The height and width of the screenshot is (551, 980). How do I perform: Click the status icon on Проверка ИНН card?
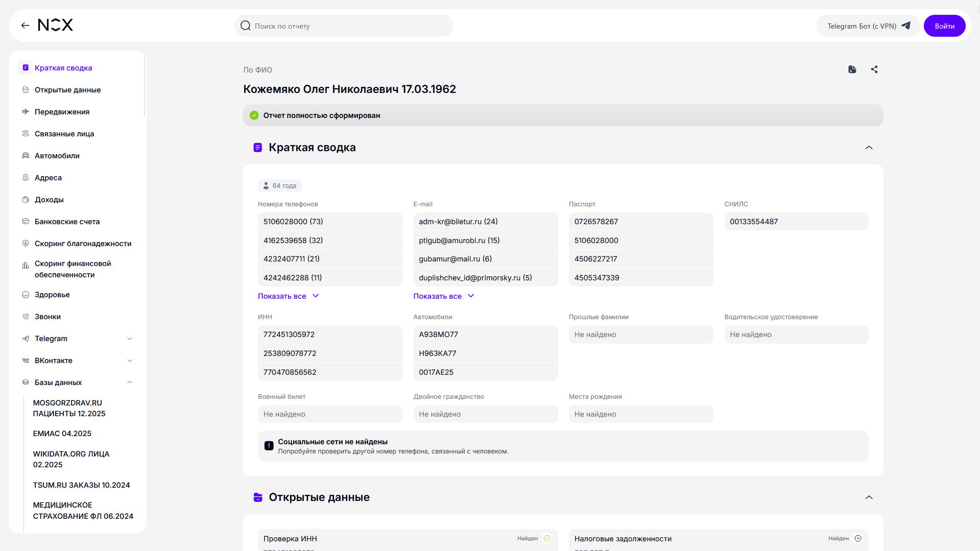[547, 538]
